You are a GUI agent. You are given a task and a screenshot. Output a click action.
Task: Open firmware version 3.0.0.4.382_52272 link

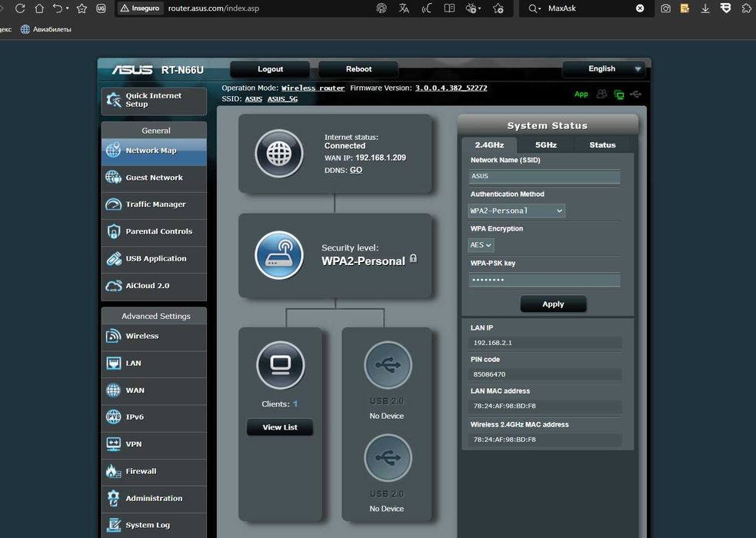(451, 88)
